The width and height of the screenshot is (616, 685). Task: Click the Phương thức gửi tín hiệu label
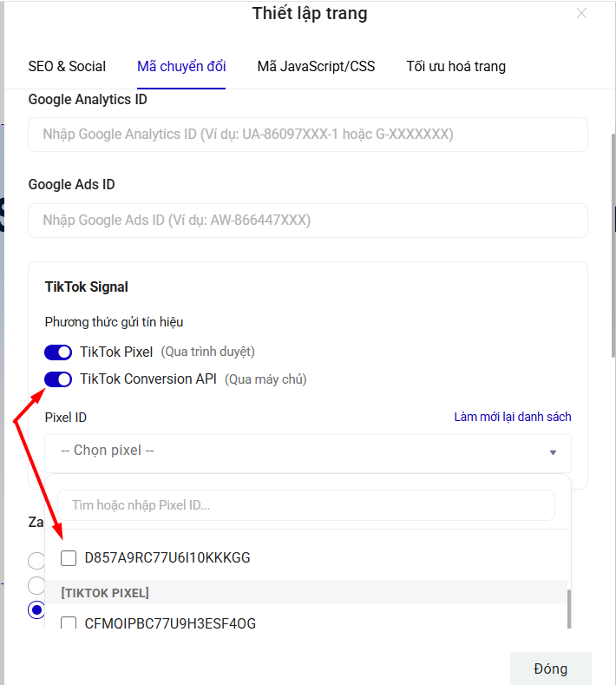pyautogui.click(x=114, y=322)
